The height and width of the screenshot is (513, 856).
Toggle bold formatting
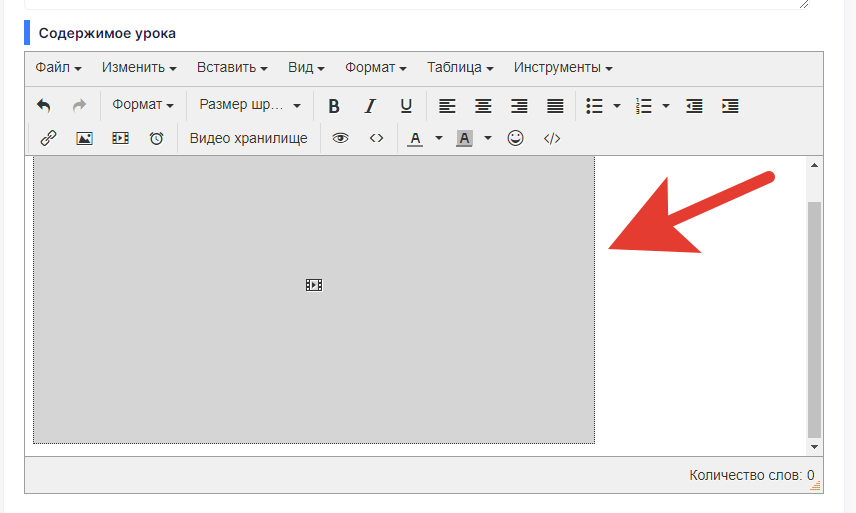[x=334, y=106]
